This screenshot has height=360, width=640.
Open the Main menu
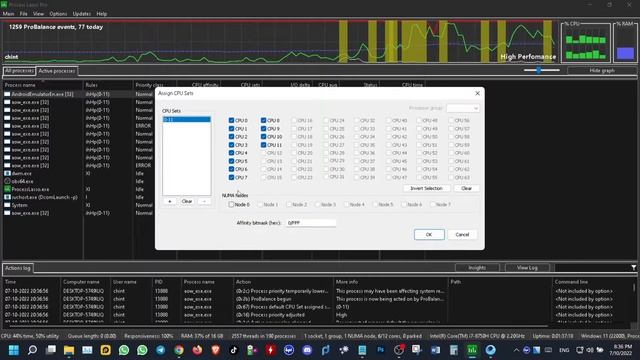tap(9, 13)
